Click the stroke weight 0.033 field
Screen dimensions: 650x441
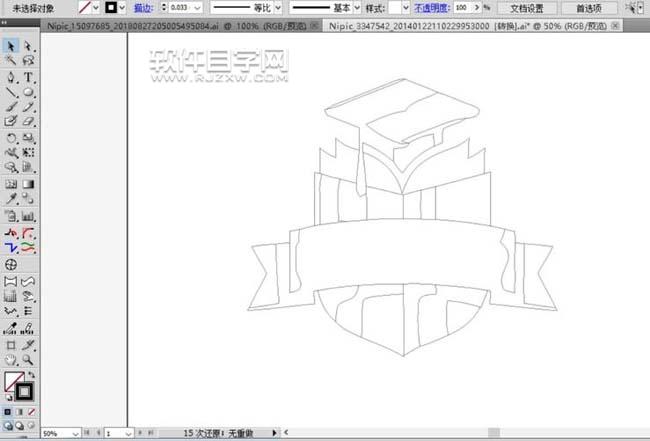[x=180, y=7]
